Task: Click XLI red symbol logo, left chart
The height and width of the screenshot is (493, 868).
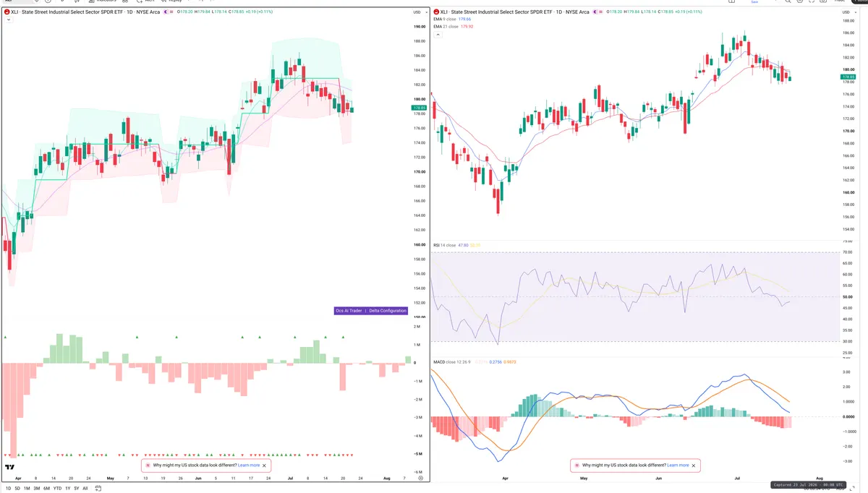Action: 7,12
